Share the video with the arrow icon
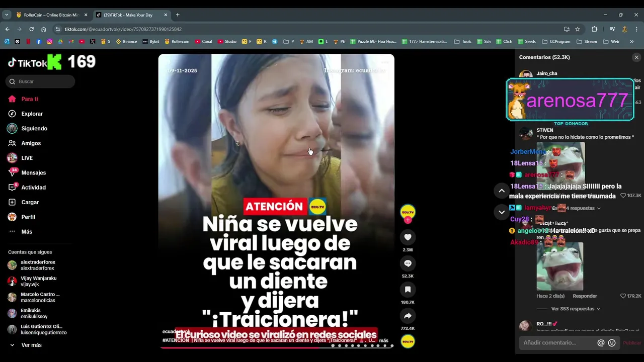 (x=408, y=316)
